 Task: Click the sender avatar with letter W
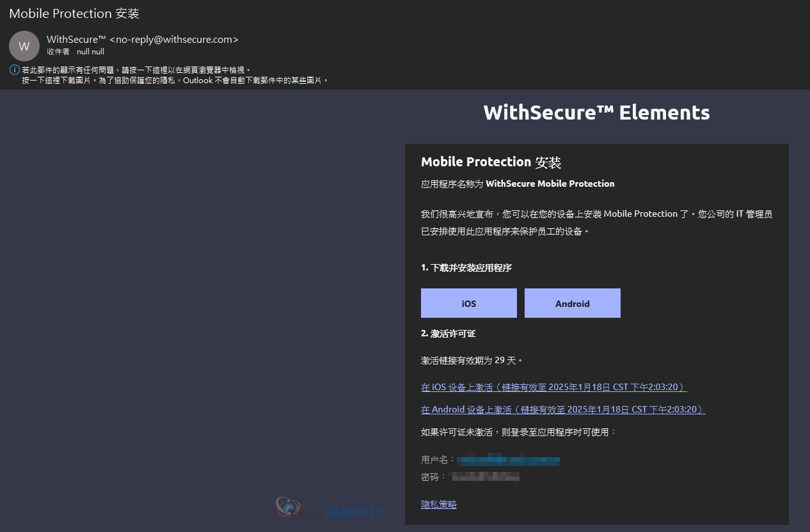click(x=24, y=46)
